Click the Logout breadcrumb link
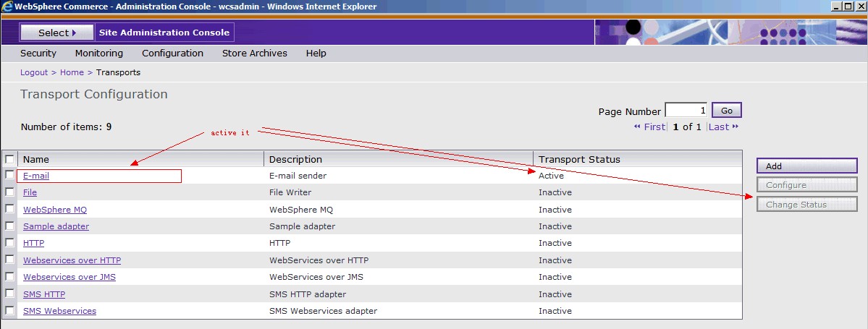The height and width of the screenshot is (329, 868). click(x=33, y=72)
